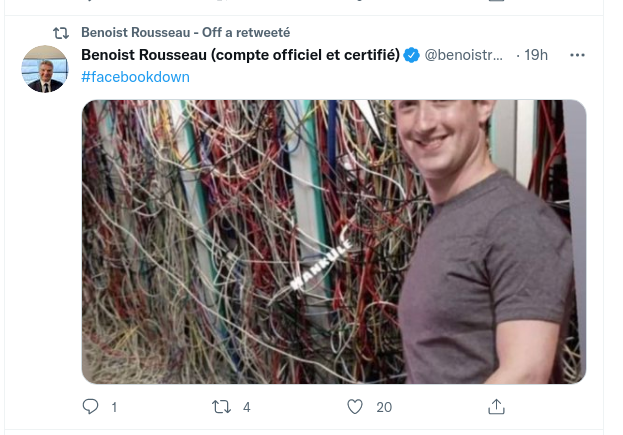Image resolution: width=623 pixels, height=435 pixels.
Task: Retweet the #facebookdown tweet
Action: point(223,407)
